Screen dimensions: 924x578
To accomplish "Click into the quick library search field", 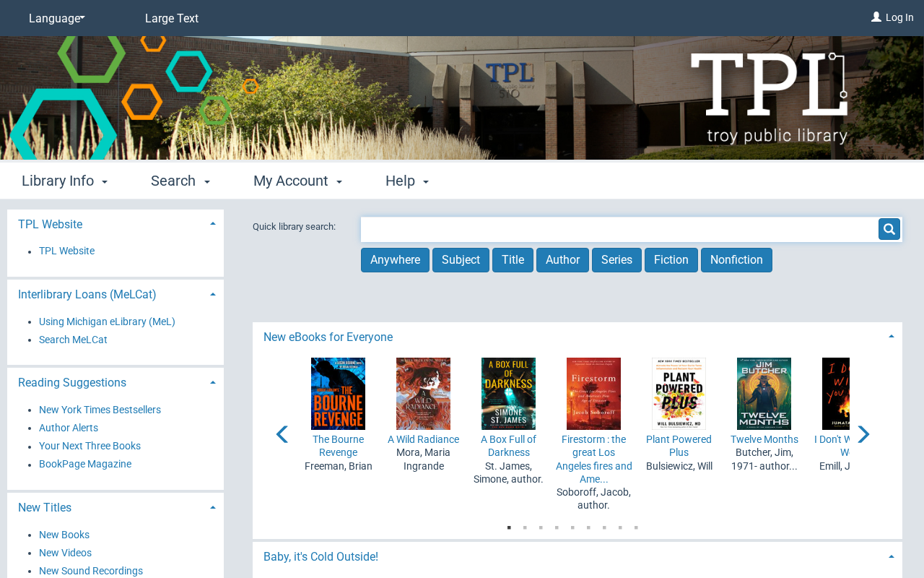I will (x=619, y=229).
